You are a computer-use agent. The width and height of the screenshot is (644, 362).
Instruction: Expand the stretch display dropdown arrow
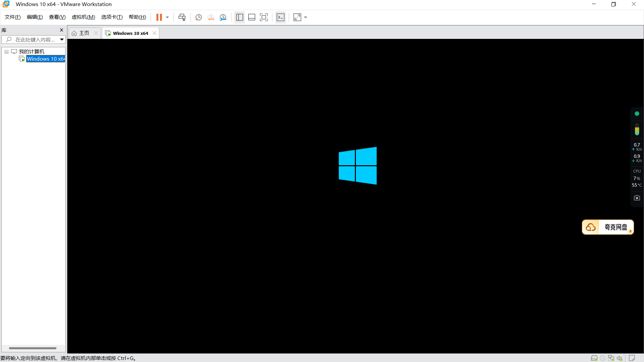306,17
